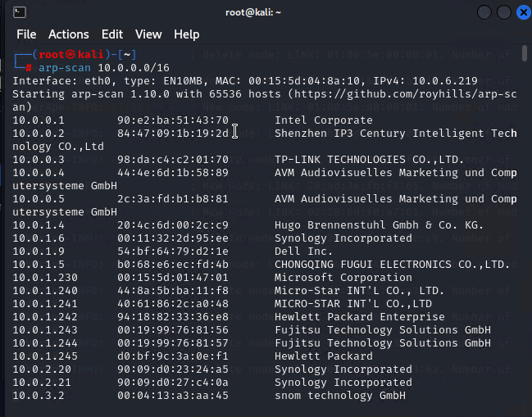Open the Edit menu
Viewport: 532px width, 417px height.
coord(112,34)
